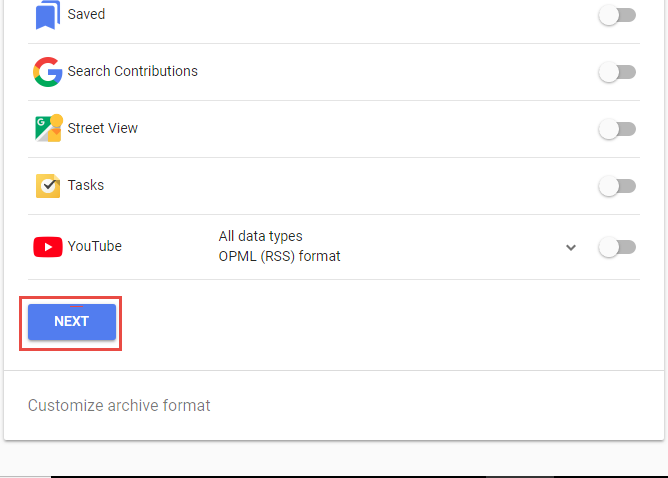668x478 pixels.
Task: Expand YouTube options with chevron arrow
Action: tap(571, 247)
